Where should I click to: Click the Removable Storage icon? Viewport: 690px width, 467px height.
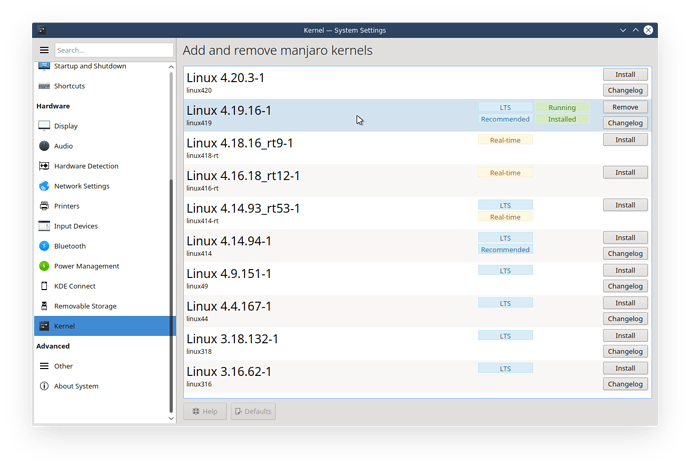(44, 306)
